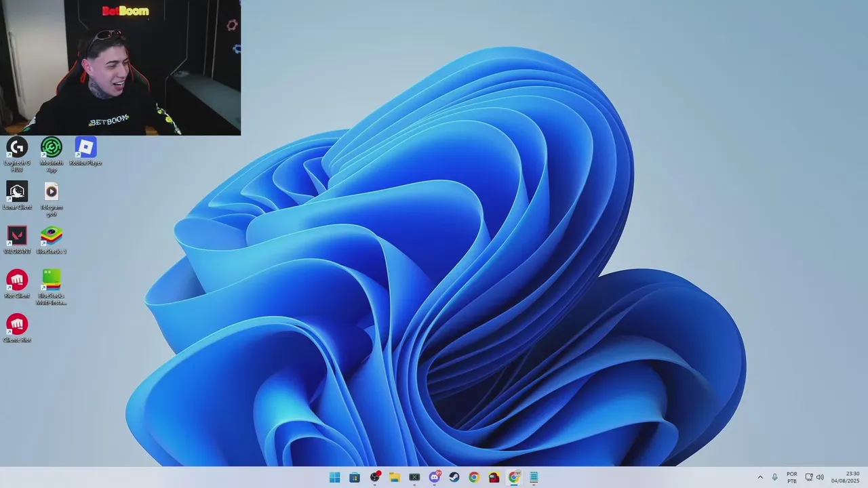Open Microsoft Store from the taskbar
The width and height of the screenshot is (868, 488).
click(355, 477)
